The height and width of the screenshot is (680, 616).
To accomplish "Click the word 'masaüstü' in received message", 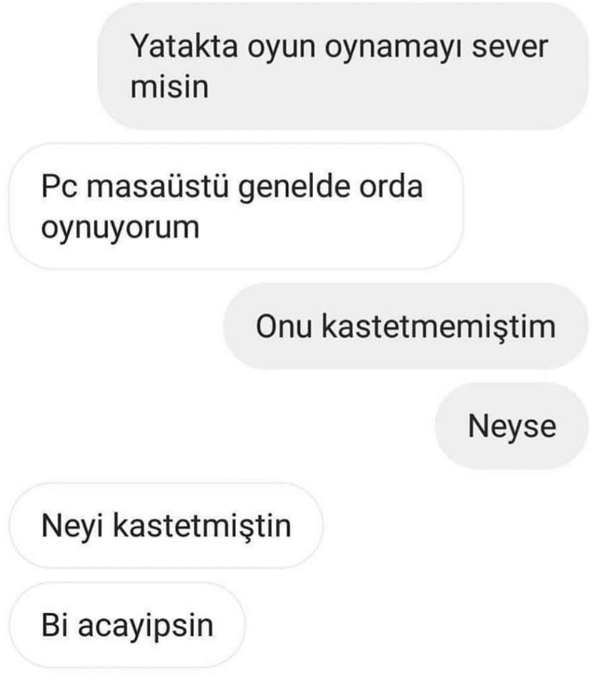I will pos(157,186).
